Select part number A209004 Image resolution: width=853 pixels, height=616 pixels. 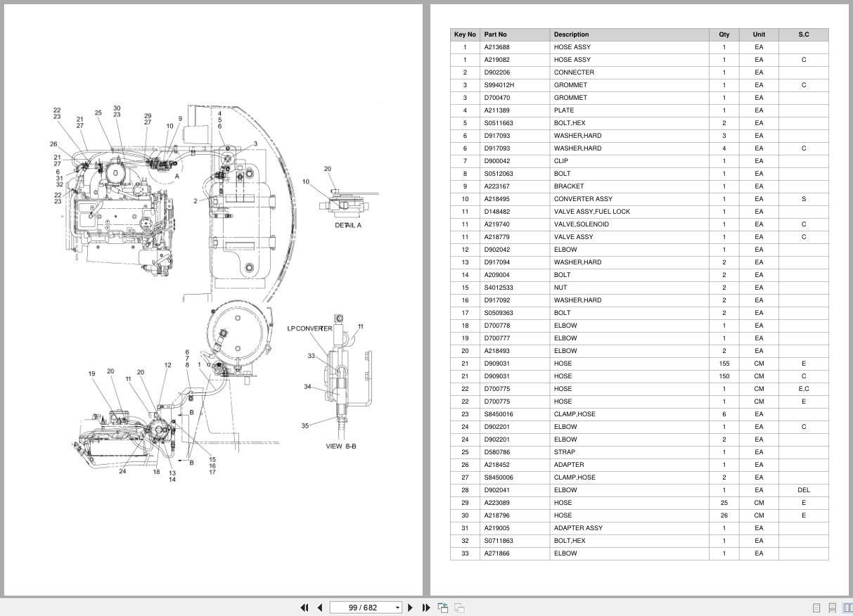point(497,275)
